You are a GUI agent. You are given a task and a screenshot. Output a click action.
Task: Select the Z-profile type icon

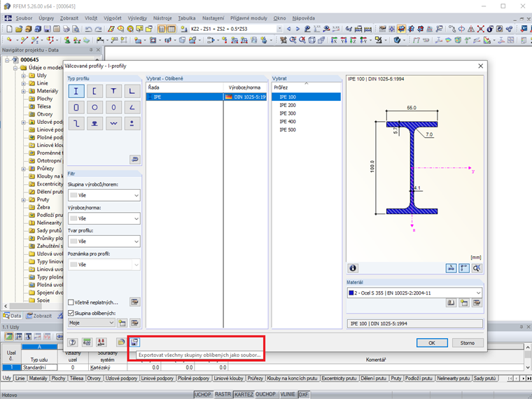[76, 124]
